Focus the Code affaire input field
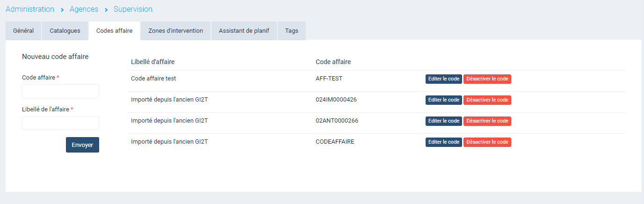Viewport: 644px width, 204px height. click(60, 91)
